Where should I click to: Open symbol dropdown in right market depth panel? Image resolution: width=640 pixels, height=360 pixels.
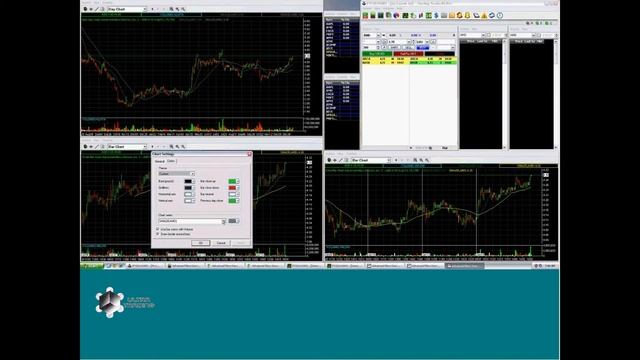tap(533, 36)
